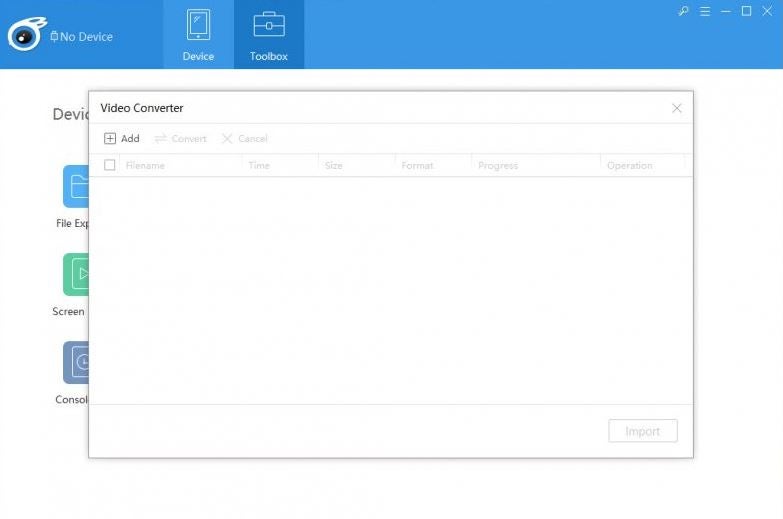The image size is (783, 519).
Task: Switch to the Toolbox tab
Action: 269,34
